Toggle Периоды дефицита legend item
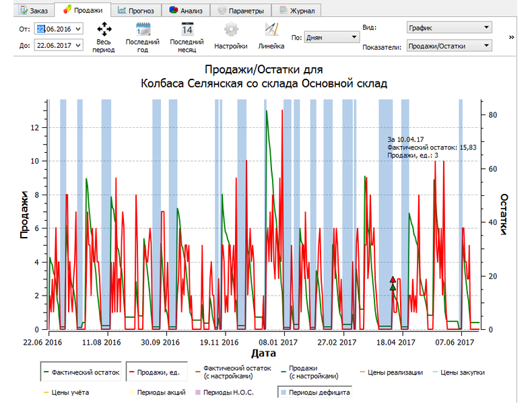 (x=314, y=392)
